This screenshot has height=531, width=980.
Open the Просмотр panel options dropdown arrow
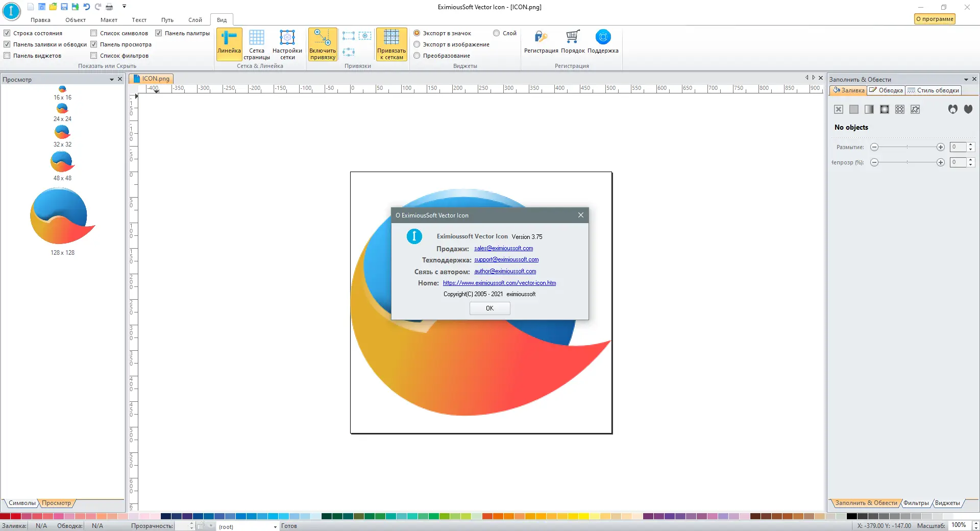[x=111, y=80]
